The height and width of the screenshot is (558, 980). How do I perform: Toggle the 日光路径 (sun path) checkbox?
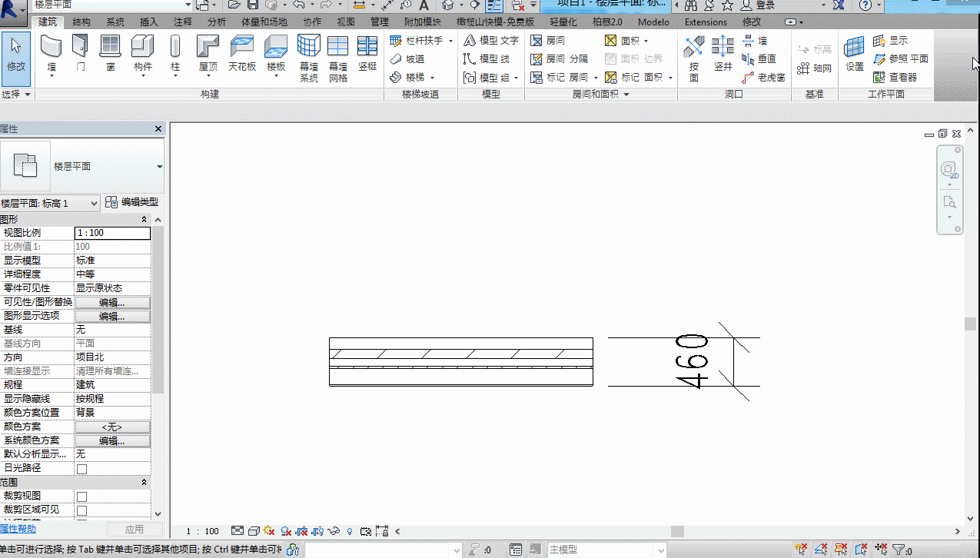[81, 468]
